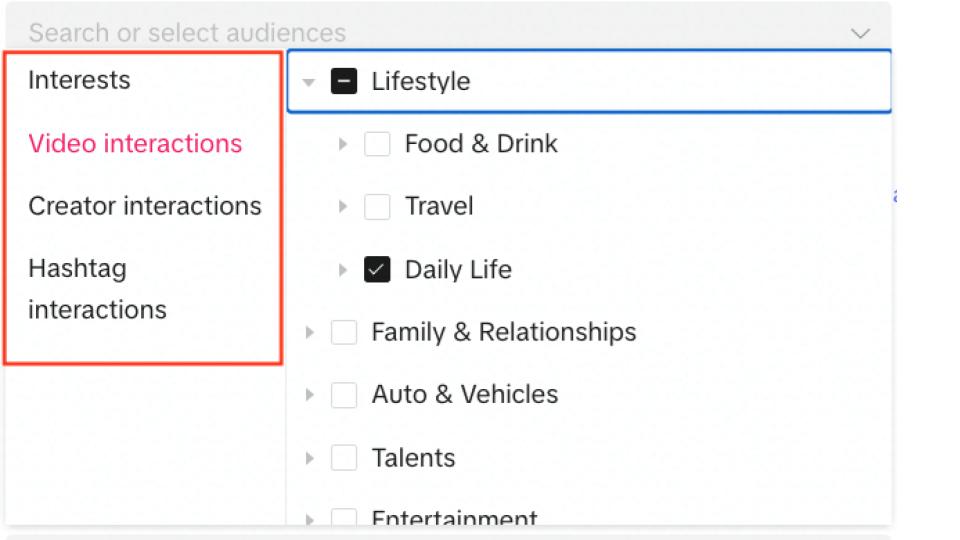
Task: Expand the Talents category arrow
Action: (x=309, y=458)
